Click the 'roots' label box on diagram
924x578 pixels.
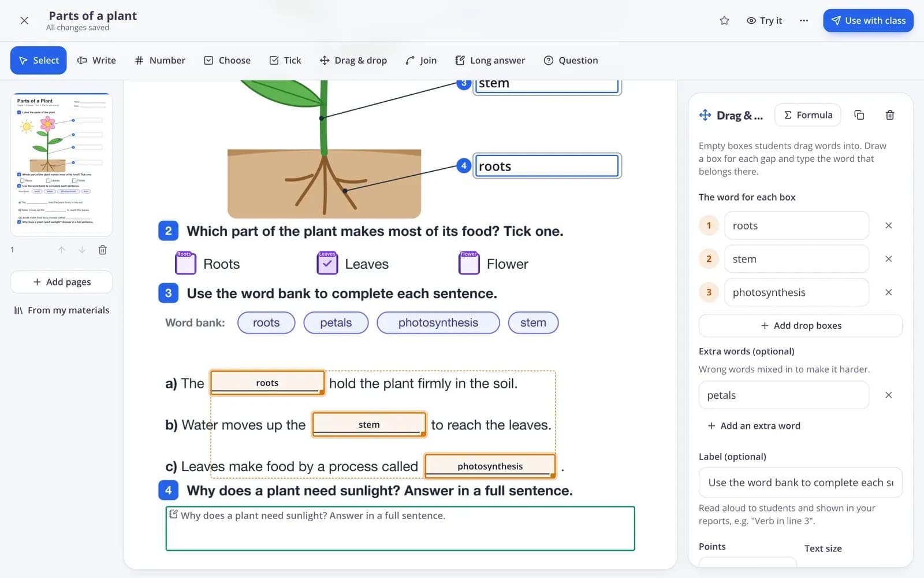(x=547, y=166)
